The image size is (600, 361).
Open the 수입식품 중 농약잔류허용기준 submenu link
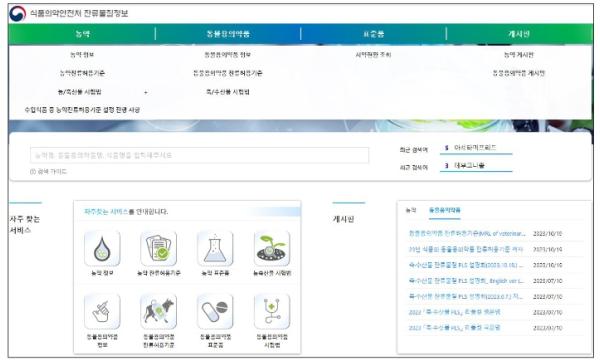82,110
